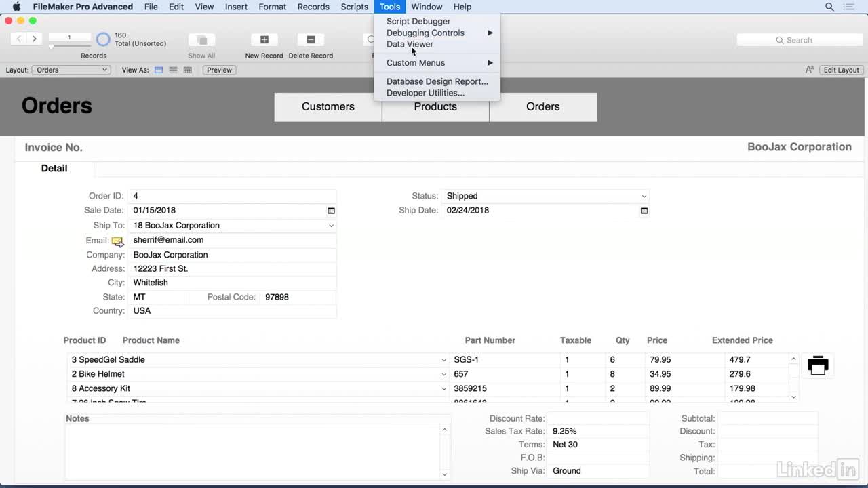The width and height of the screenshot is (868, 488).
Task: Open the Apple menu
Action: tap(17, 7)
